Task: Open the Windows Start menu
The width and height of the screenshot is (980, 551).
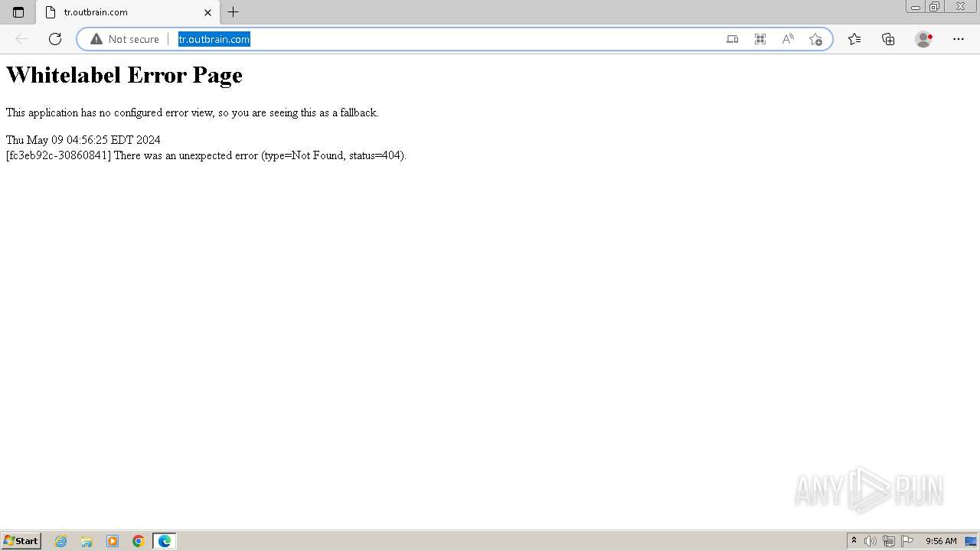Action: pos(21,541)
